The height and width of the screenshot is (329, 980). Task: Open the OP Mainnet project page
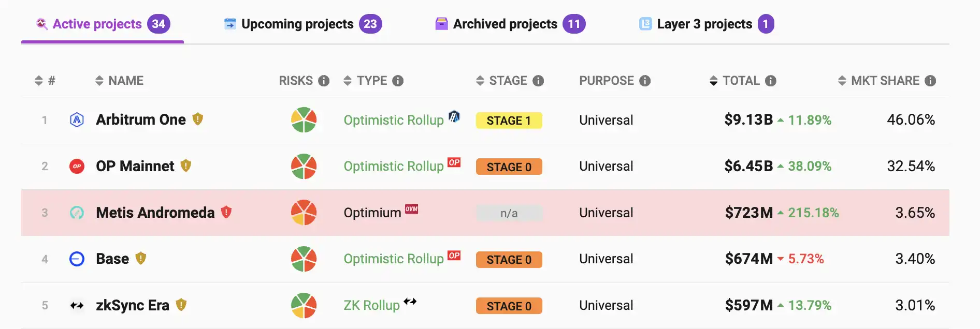click(135, 166)
